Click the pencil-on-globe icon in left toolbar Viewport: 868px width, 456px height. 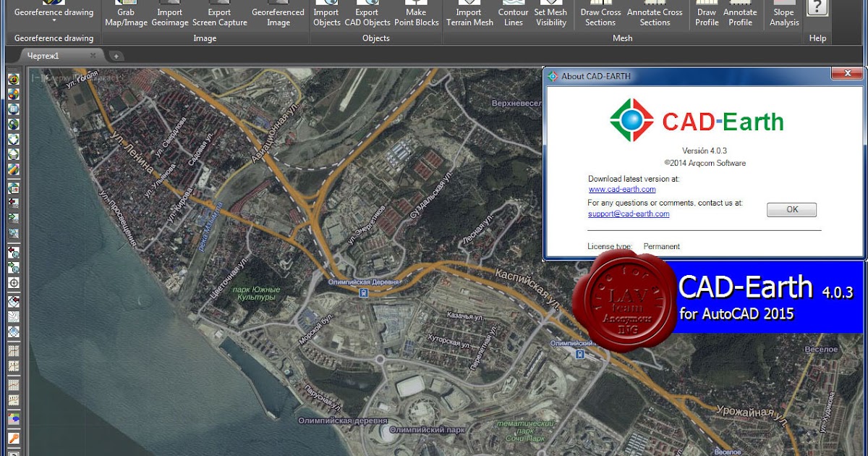pos(14,170)
